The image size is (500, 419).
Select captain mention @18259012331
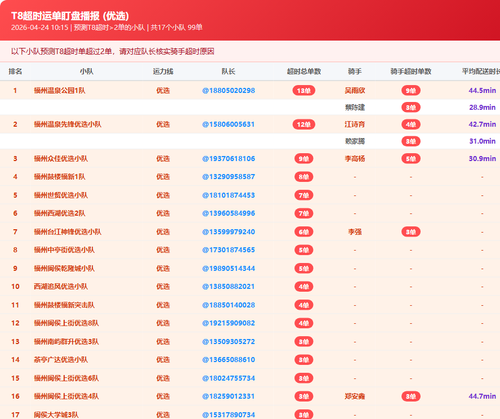(228, 396)
